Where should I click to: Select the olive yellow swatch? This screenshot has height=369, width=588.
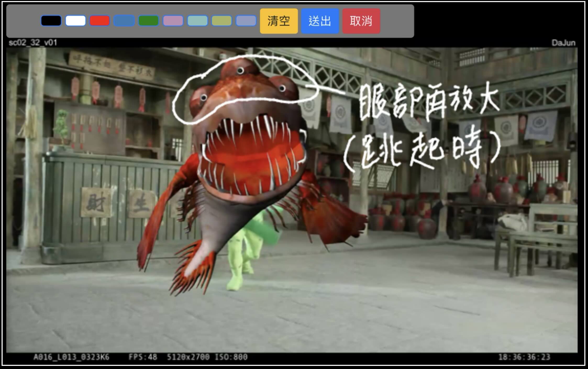click(222, 21)
